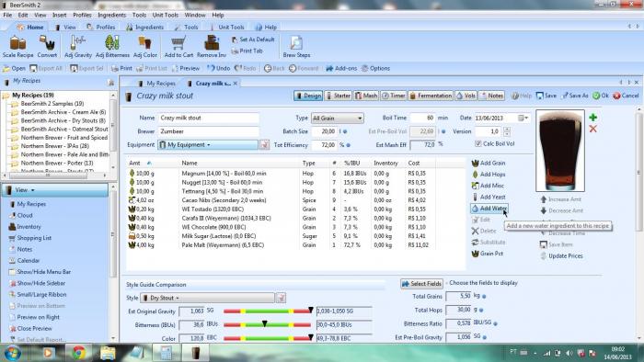Select Northern Brewer - Porter folder

(x=57, y=163)
